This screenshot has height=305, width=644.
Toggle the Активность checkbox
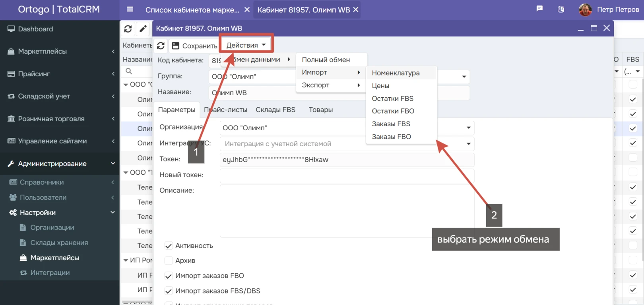point(169,246)
